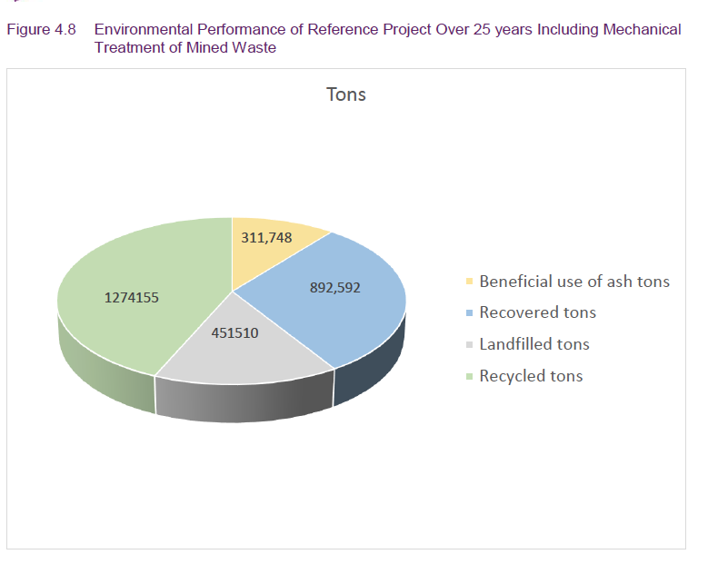Select the gray legend swatch for Landfilled tons
This screenshot has height=584, width=728.
469,345
